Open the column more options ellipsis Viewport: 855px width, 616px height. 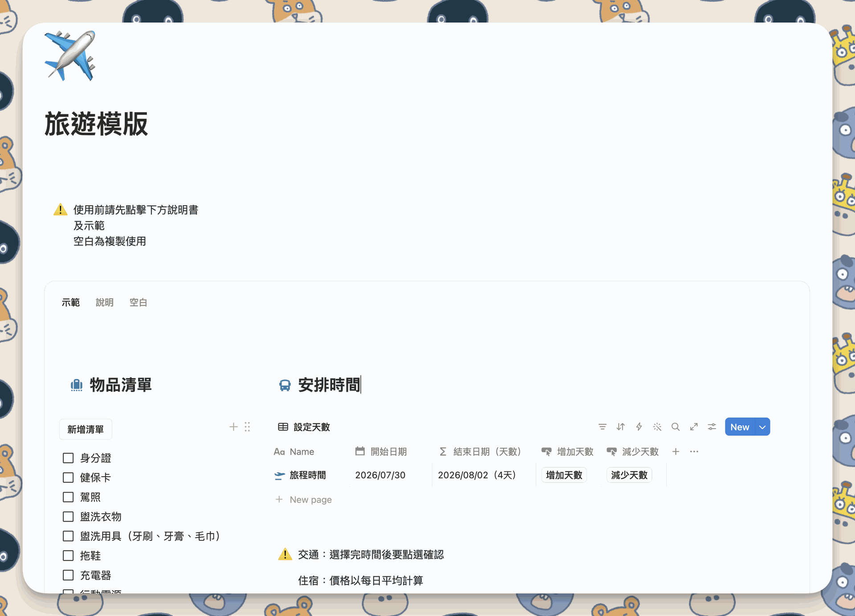[694, 451]
